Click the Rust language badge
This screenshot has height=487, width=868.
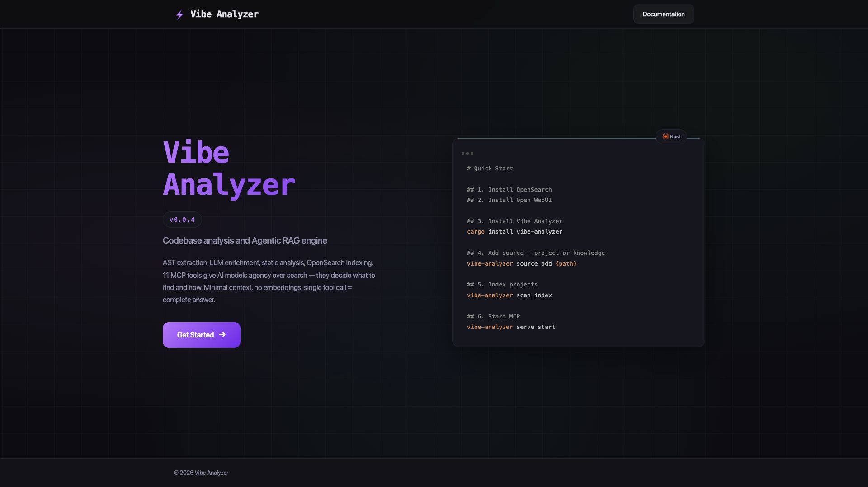click(x=671, y=136)
